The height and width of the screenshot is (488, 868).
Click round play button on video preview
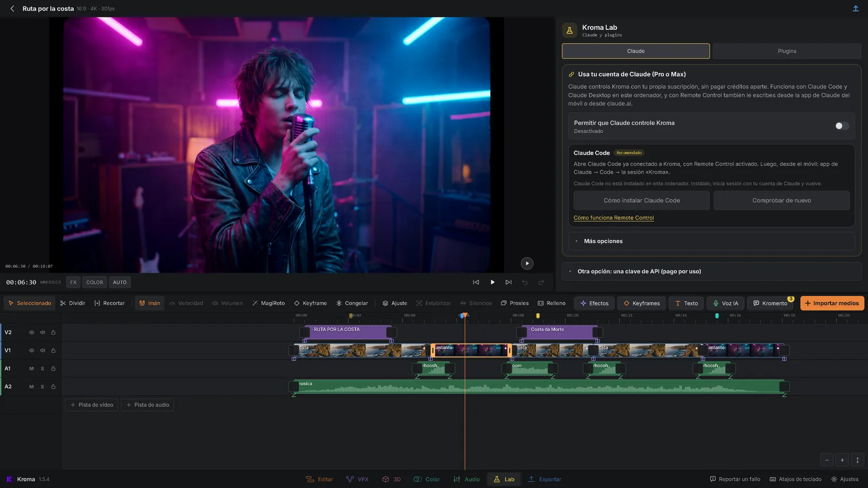[527, 264]
